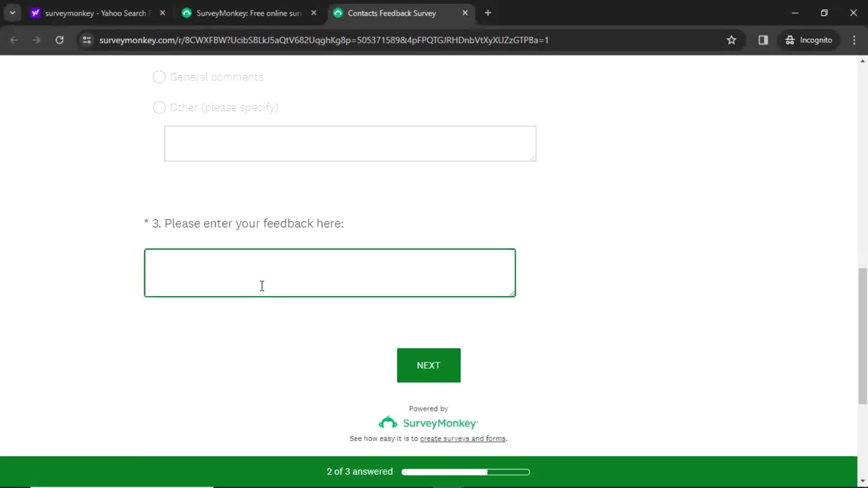Click the SurveyMonkey logo at bottom

[x=429, y=422]
